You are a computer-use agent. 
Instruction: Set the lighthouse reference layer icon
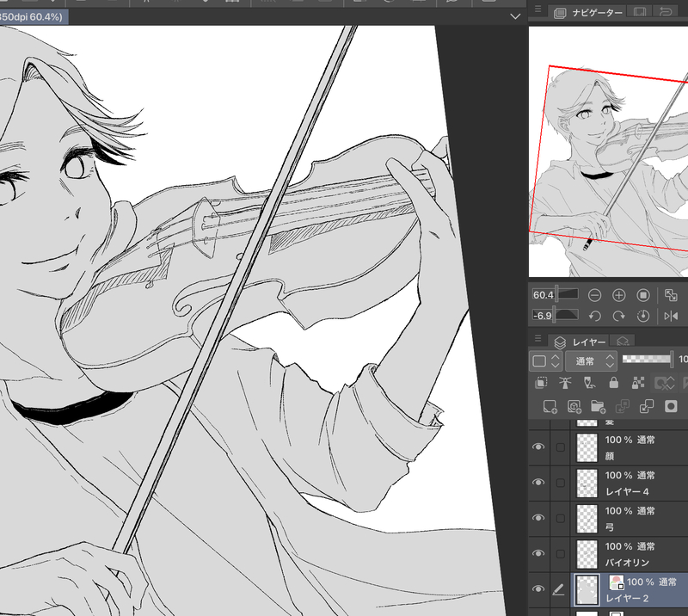(x=565, y=384)
